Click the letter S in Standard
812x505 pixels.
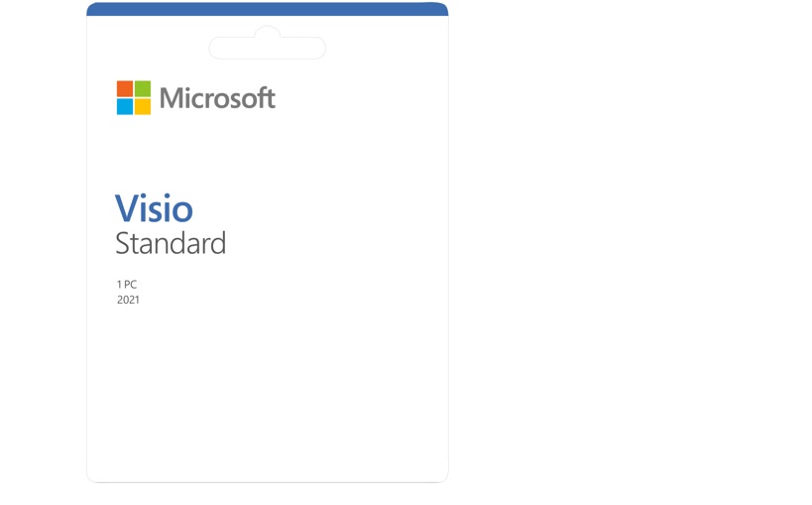point(122,244)
